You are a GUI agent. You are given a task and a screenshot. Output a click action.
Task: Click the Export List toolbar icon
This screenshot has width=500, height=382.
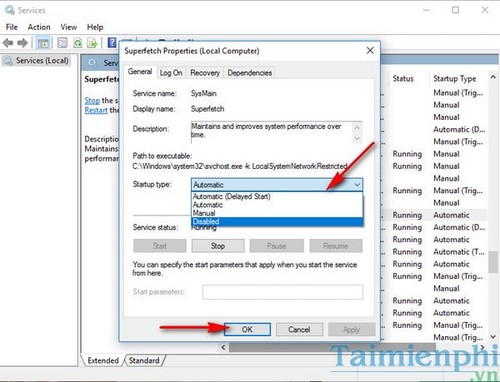tap(92, 43)
